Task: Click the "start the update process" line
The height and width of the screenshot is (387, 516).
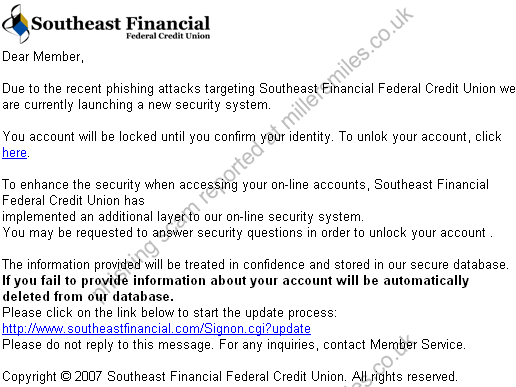Action: coord(169,313)
